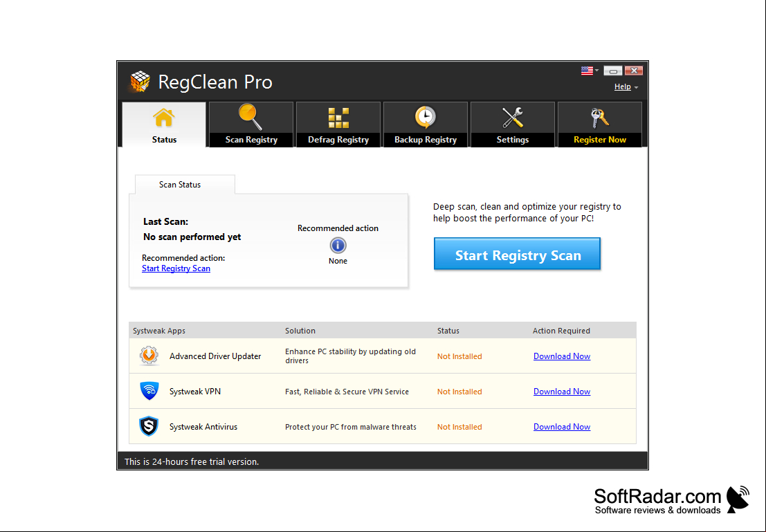766x532 pixels.
Task: Click the Systweak VPN shield icon
Action: point(149,391)
